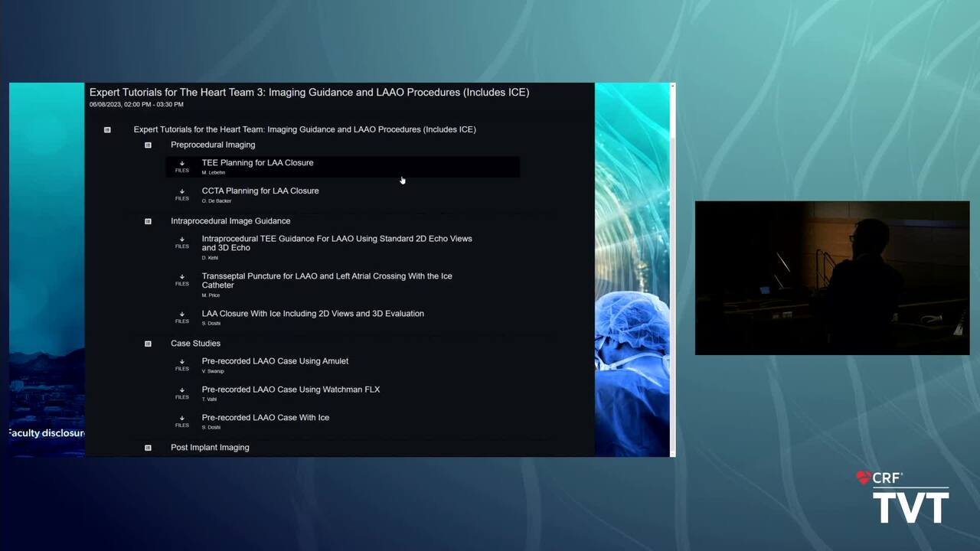The image size is (980, 551).
Task: Open CCTA Planning for LAA Closure presentation
Action: point(260,191)
